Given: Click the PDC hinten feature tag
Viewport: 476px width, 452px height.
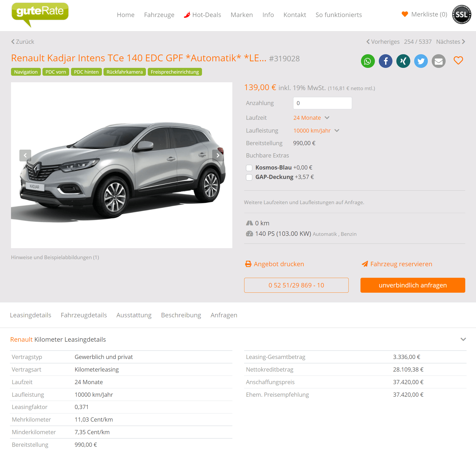Looking at the screenshot, I should pyautogui.click(x=86, y=72).
